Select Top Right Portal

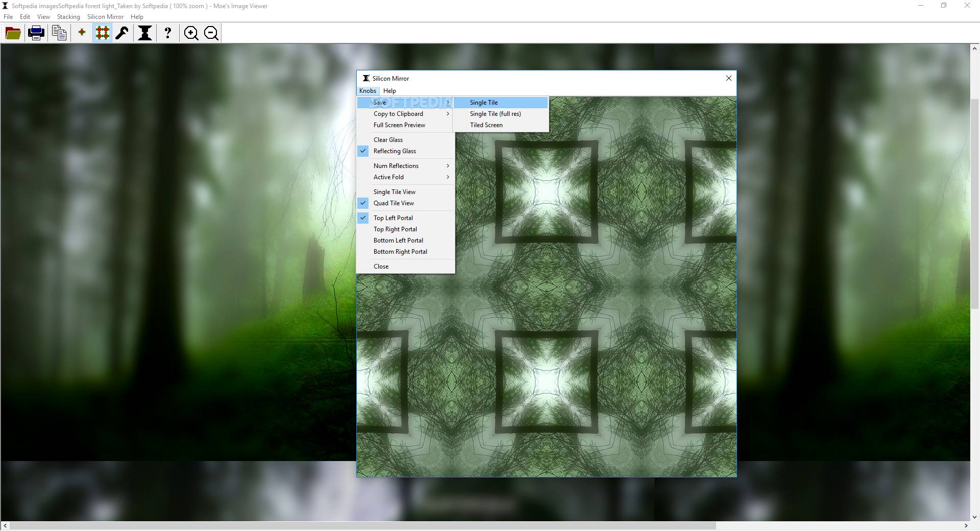[x=405, y=229]
